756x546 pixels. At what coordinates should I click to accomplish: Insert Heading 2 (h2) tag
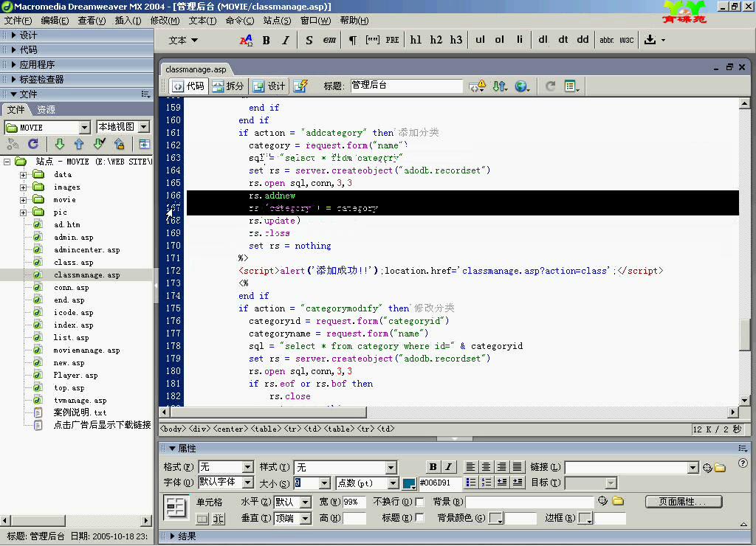coord(436,41)
